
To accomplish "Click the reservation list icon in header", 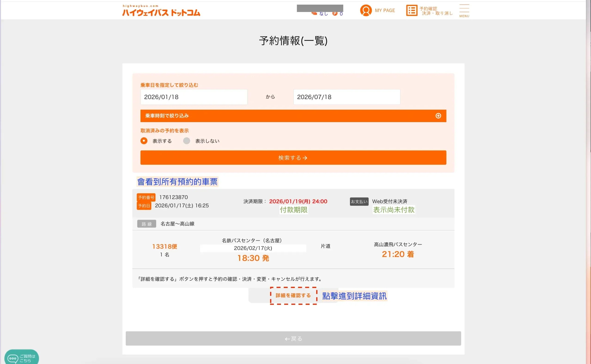I will (411, 11).
